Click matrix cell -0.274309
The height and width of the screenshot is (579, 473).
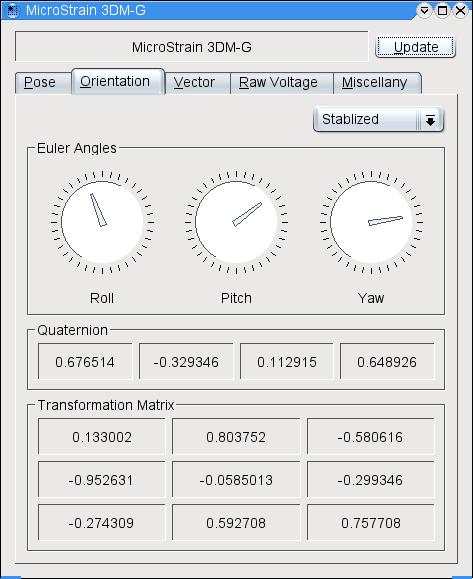102,523
